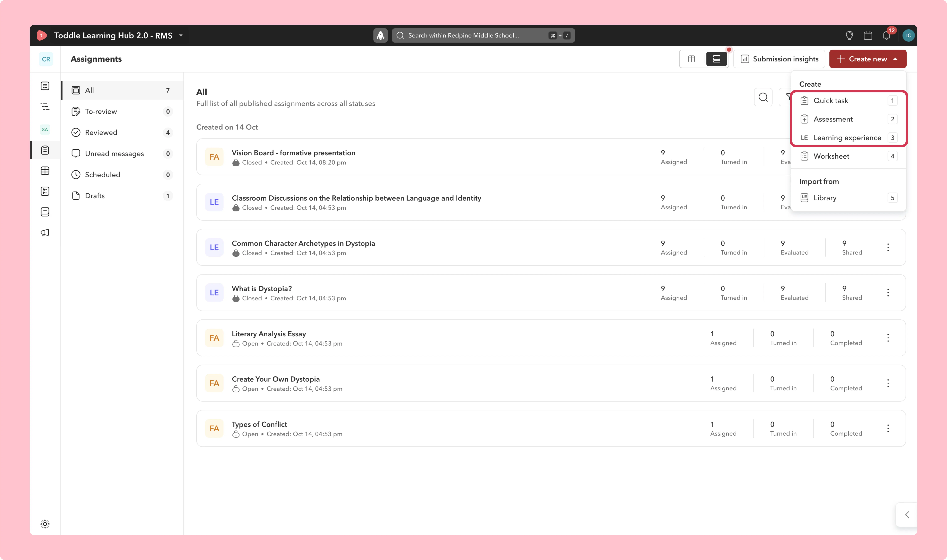Open the rocket launcher icon
This screenshot has width=947, height=560.
pyautogui.click(x=380, y=35)
